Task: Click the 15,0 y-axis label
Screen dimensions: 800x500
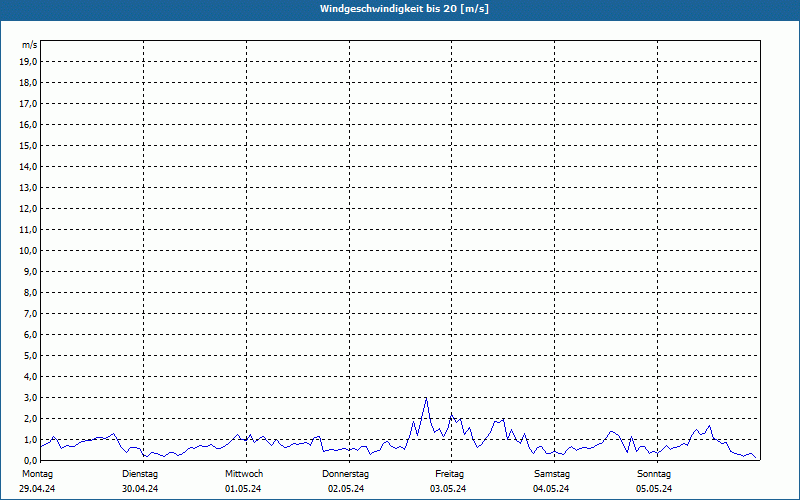Action: point(29,145)
